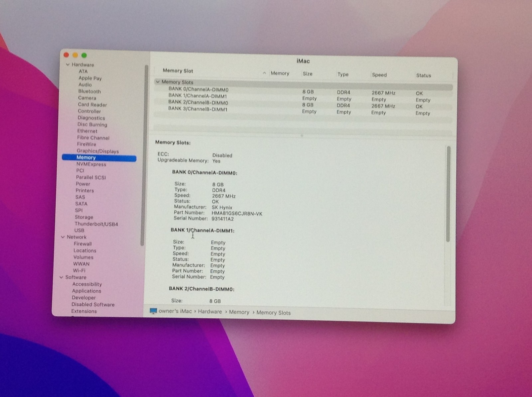View Diagnostics information

pos(91,118)
